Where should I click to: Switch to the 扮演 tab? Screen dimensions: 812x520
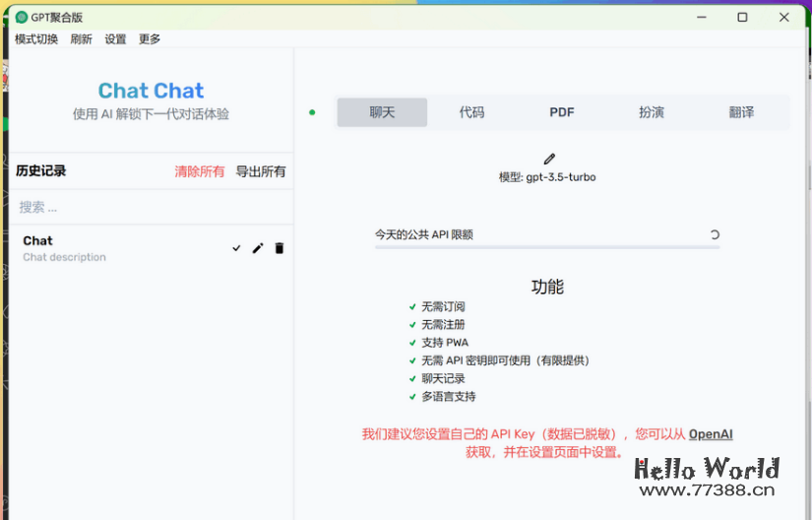[652, 112]
